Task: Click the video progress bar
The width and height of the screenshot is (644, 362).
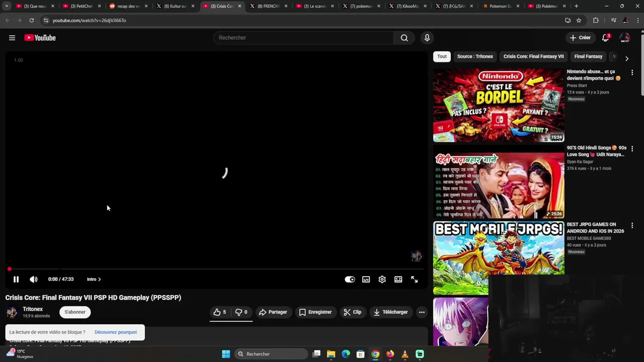Action: click(216, 269)
